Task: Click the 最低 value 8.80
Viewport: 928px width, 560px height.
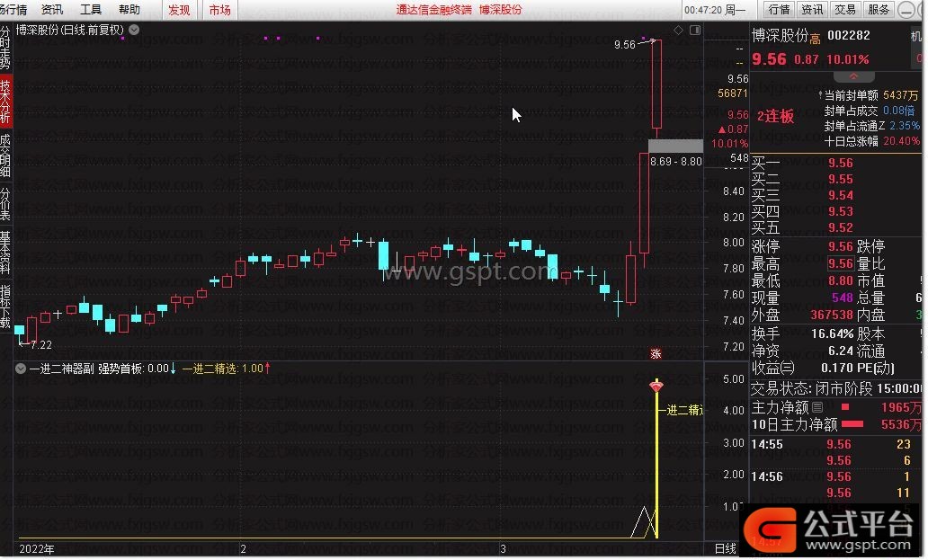Action: tap(841, 280)
